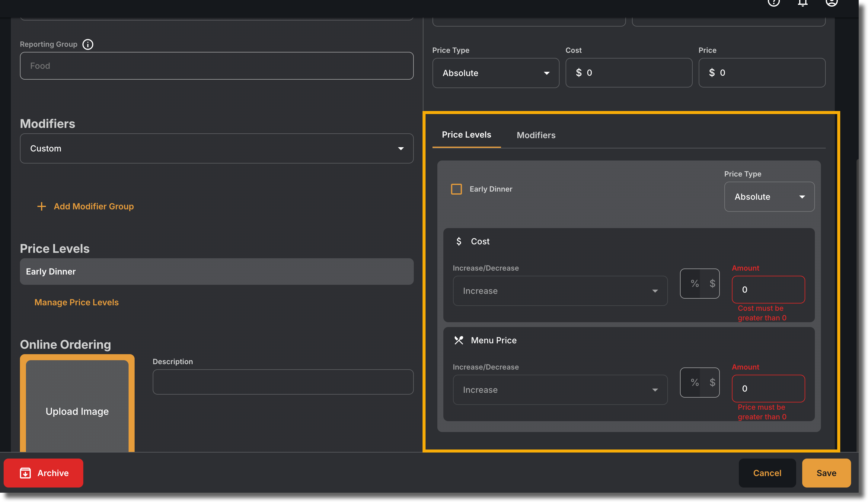Focus the top Price input field

(762, 73)
